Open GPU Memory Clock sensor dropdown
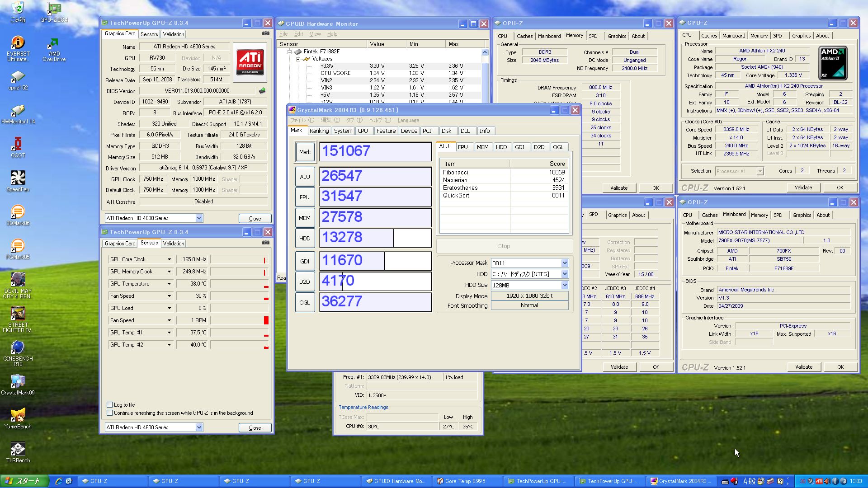This screenshot has height=488, width=868. 169,272
